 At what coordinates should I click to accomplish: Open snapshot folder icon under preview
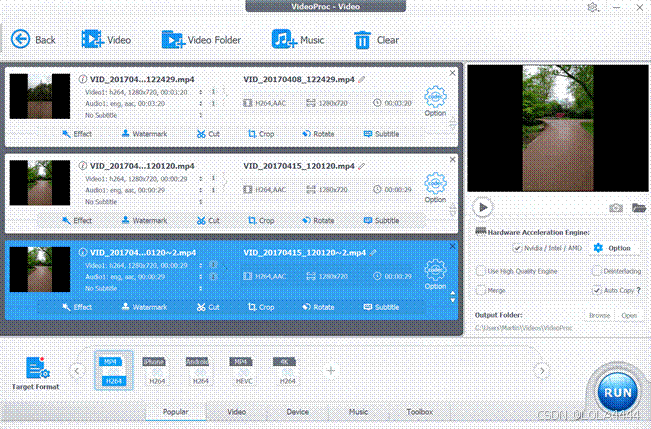[x=639, y=207]
